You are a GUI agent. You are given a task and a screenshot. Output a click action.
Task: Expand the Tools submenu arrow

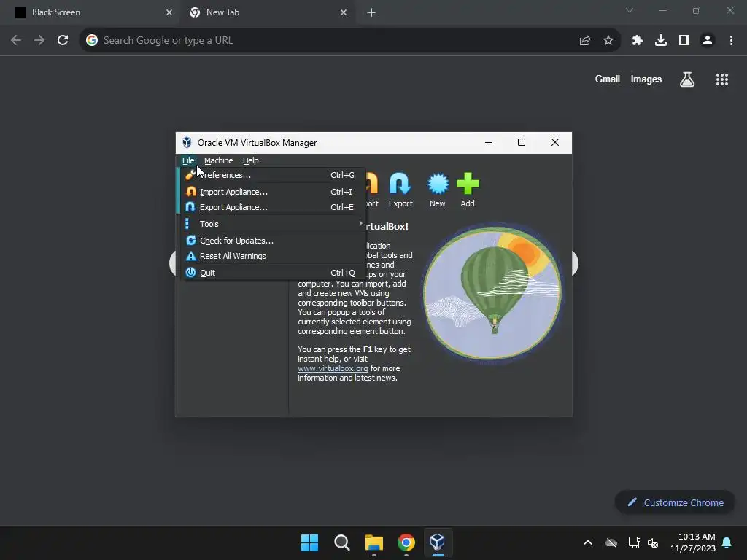click(x=360, y=223)
